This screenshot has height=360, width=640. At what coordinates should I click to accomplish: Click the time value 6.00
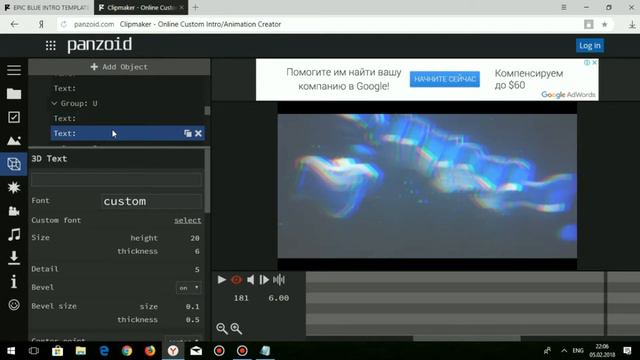(x=279, y=298)
